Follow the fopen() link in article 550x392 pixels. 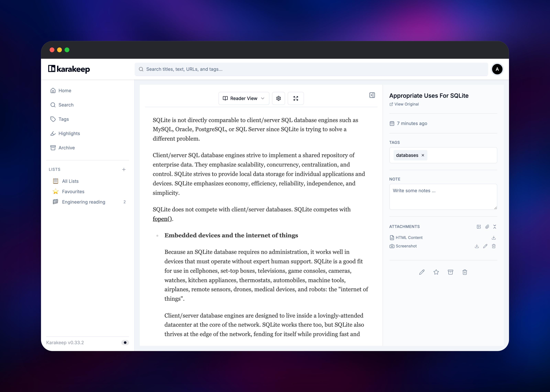coord(162,219)
